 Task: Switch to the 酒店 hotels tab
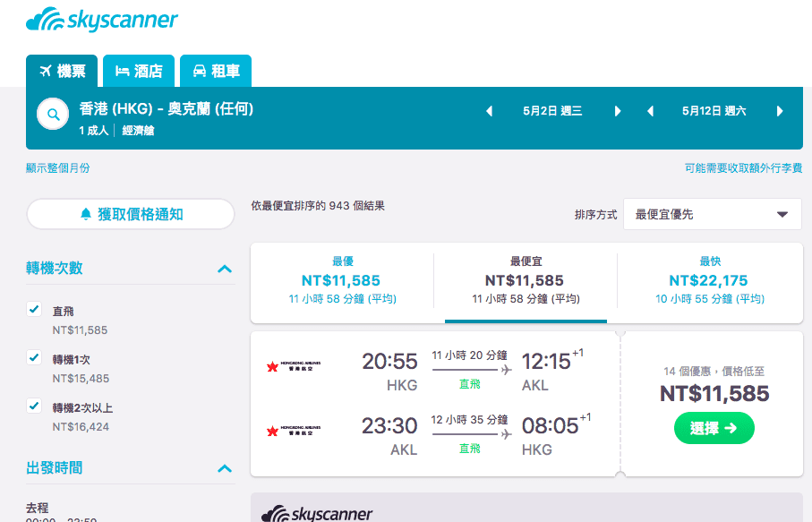pos(139,71)
